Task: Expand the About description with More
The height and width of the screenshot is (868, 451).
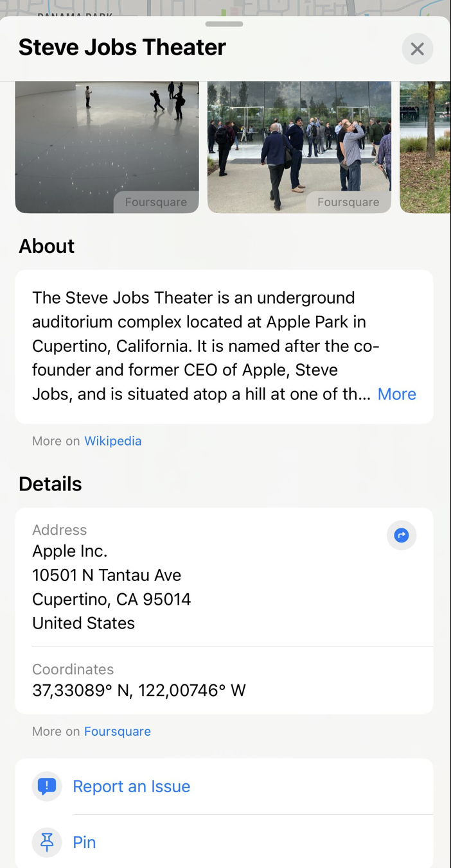Action: [x=396, y=394]
